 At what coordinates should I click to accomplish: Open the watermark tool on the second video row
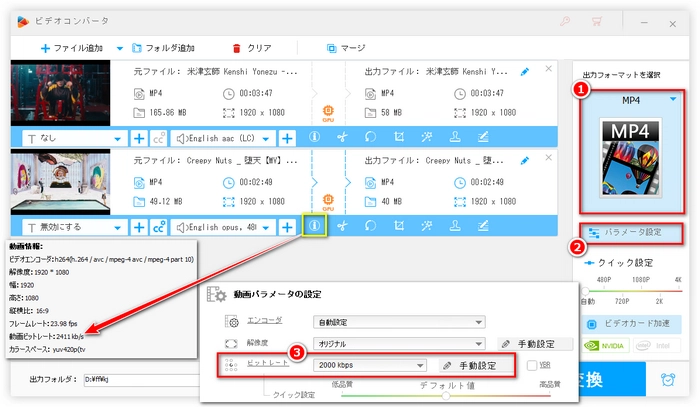(x=455, y=226)
